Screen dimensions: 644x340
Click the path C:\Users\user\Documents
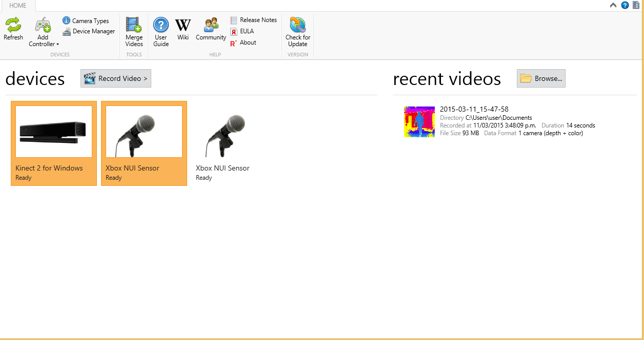[x=499, y=118]
